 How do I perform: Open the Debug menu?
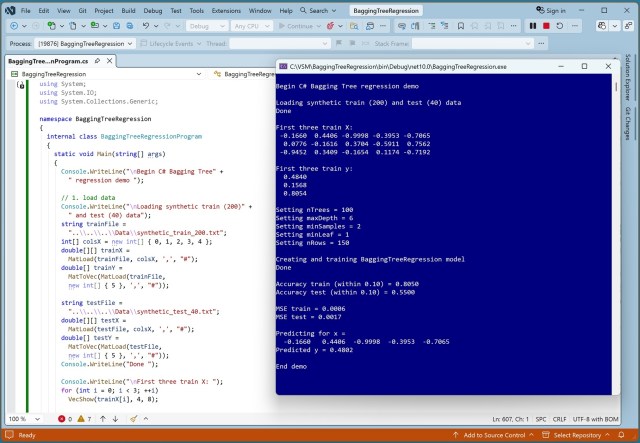pyautogui.click(x=153, y=11)
